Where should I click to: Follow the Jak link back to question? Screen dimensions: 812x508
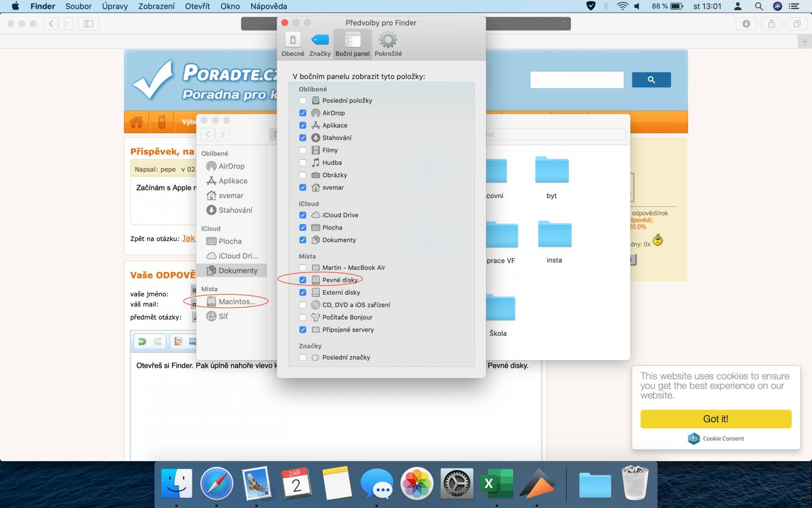(189, 238)
